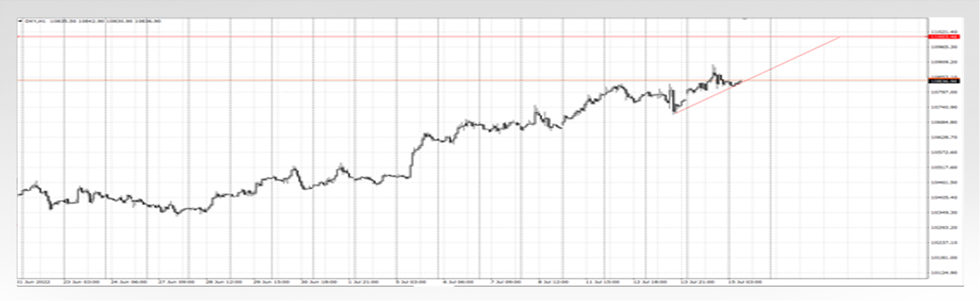The width and height of the screenshot is (980, 301).
Task: Click the '24 Jun 06:00' time axis label
Action: click(x=129, y=282)
